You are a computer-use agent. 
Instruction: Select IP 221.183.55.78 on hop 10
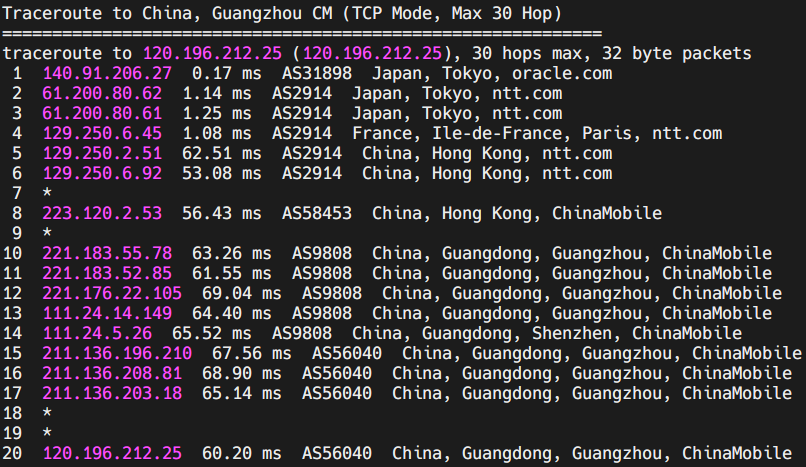(107, 254)
